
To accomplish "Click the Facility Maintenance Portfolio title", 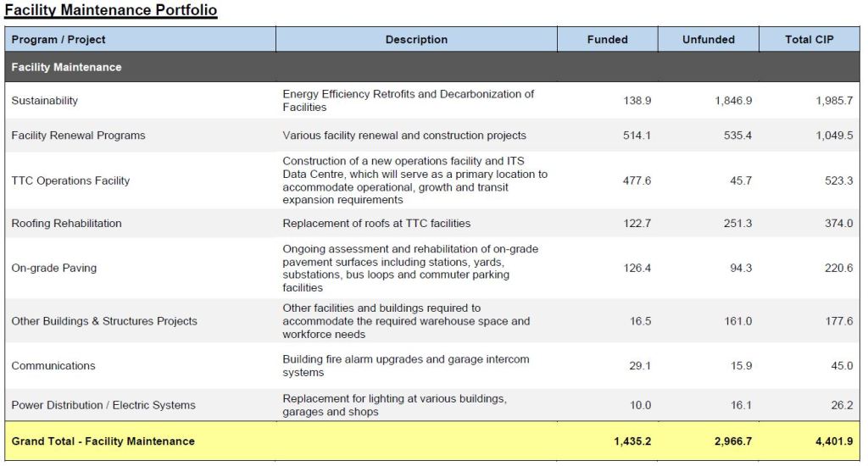I will 111,11.
